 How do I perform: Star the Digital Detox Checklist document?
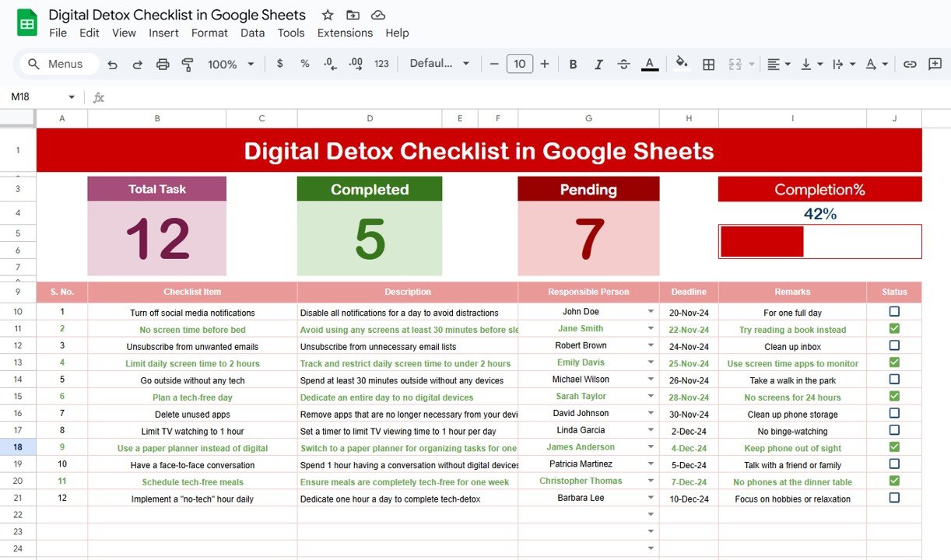coord(328,15)
